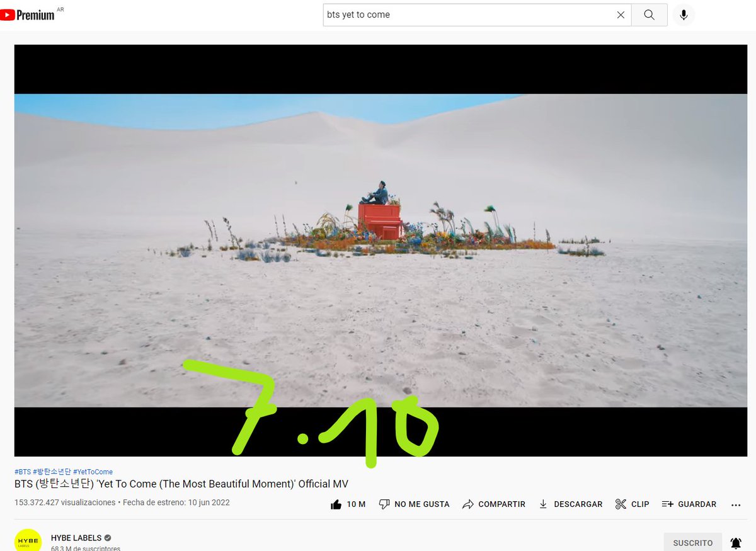Save to playlist with GUARDAR

click(x=689, y=504)
